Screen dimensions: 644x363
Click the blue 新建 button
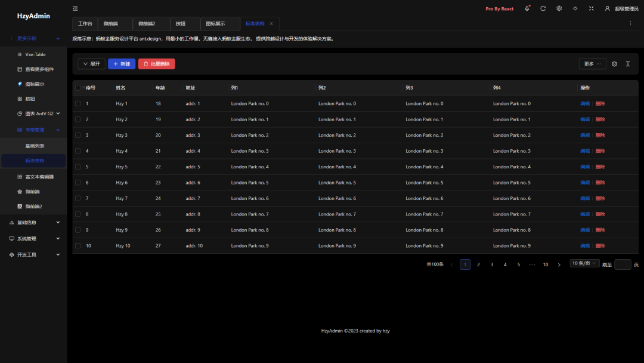(x=122, y=64)
